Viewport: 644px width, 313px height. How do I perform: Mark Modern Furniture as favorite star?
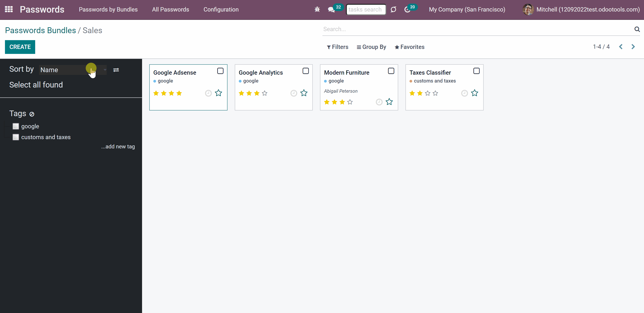pos(389,102)
